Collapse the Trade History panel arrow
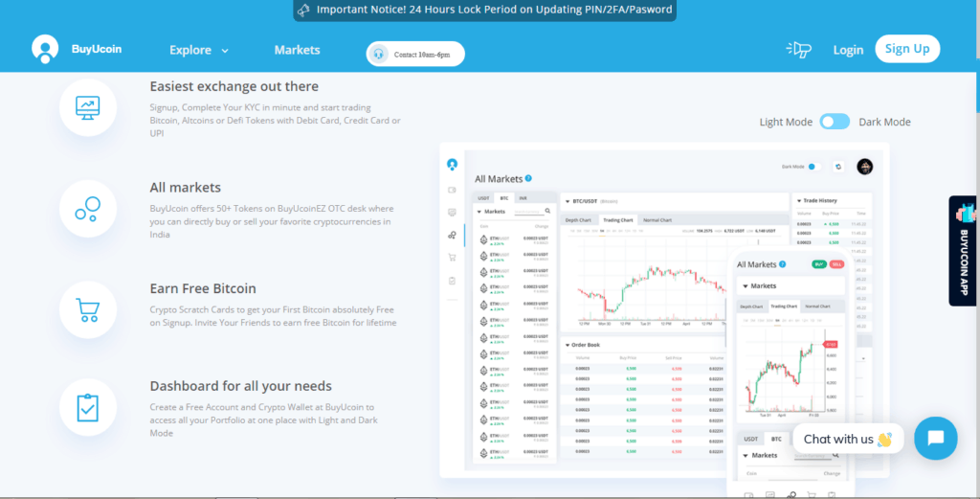This screenshot has width=980, height=499. [799, 201]
